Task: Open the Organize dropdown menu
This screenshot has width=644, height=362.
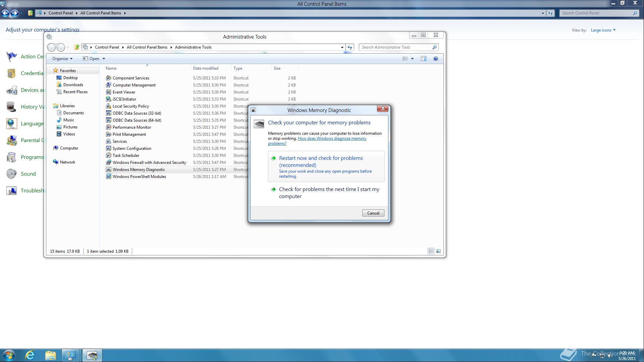Action: pyautogui.click(x=62, y=59)
